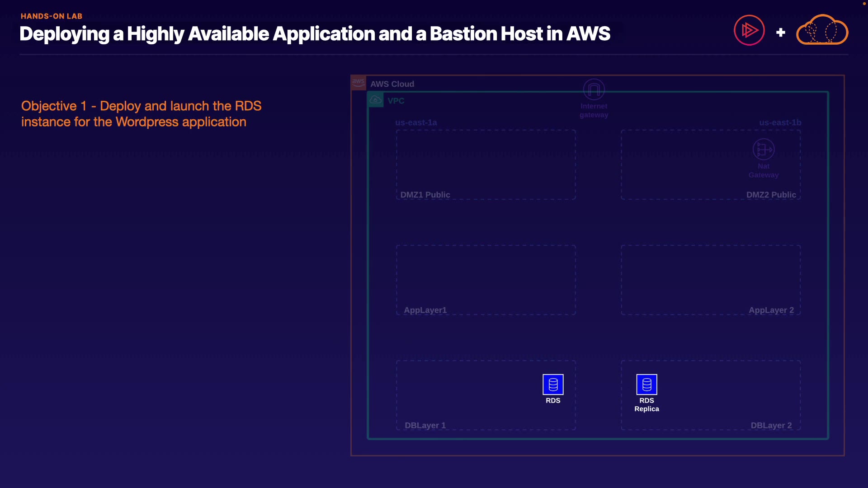Viewport: 868px width, 488px height.
Task: Click the RDS database icon
Action: pos(553,385)
